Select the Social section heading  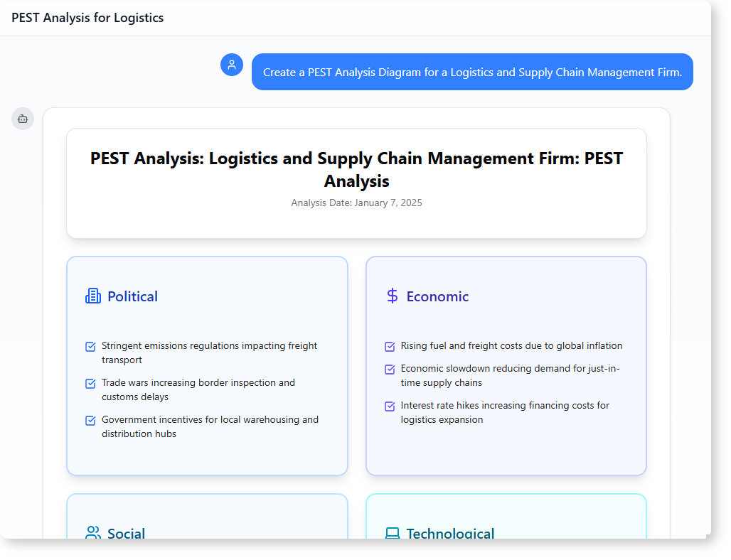coord(126,533)
